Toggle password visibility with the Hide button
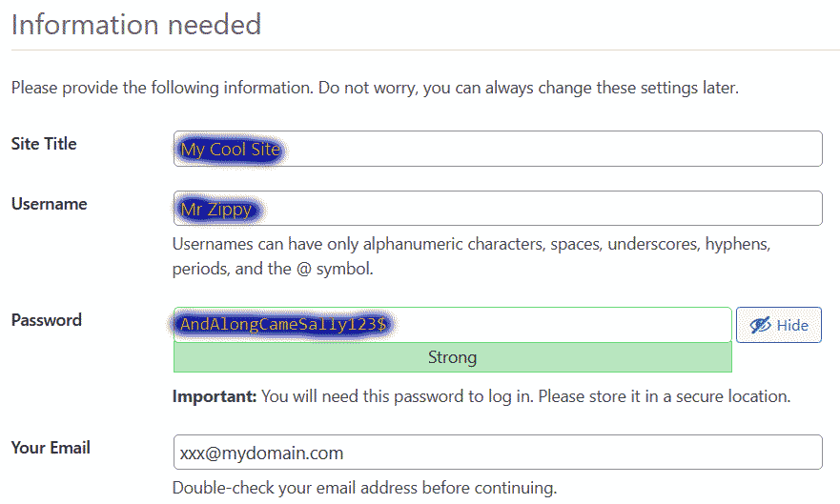The width and height of the screenshot is (840, 504). click(x=778, y=325)
